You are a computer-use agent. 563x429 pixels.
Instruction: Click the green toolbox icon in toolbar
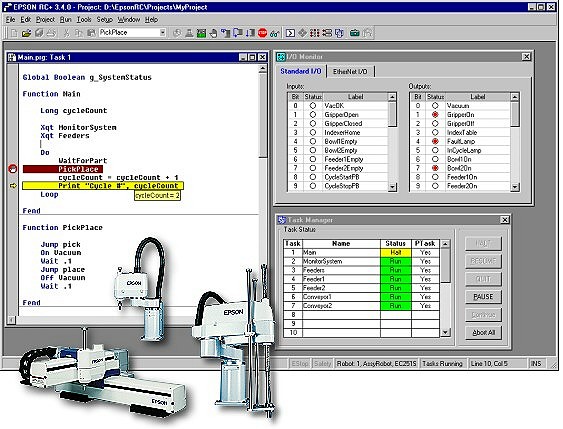point(355,33)
